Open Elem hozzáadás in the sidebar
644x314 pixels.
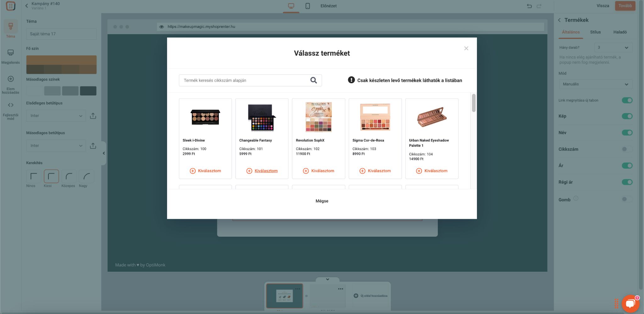(10, 85)
